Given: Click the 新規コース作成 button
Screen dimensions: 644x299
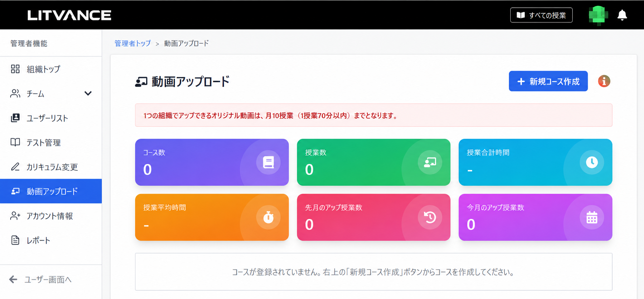Looking at the screenshot, I should (x=548, y=81).
